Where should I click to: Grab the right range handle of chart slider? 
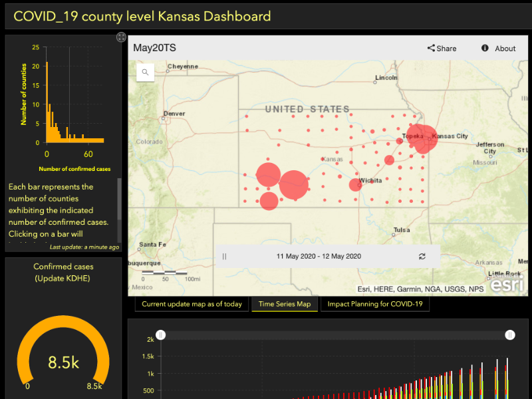click(x=510, y=335)
